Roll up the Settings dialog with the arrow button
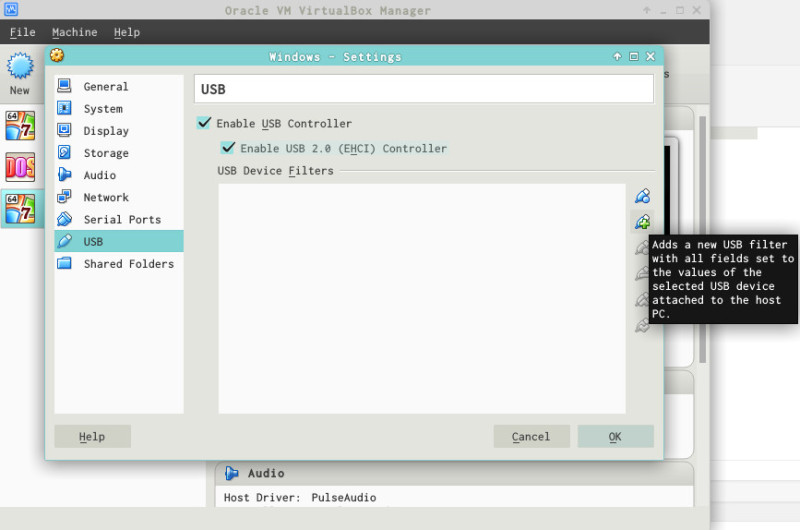Image resolution: width=800 pixels, height=530 pixels. 617,56
